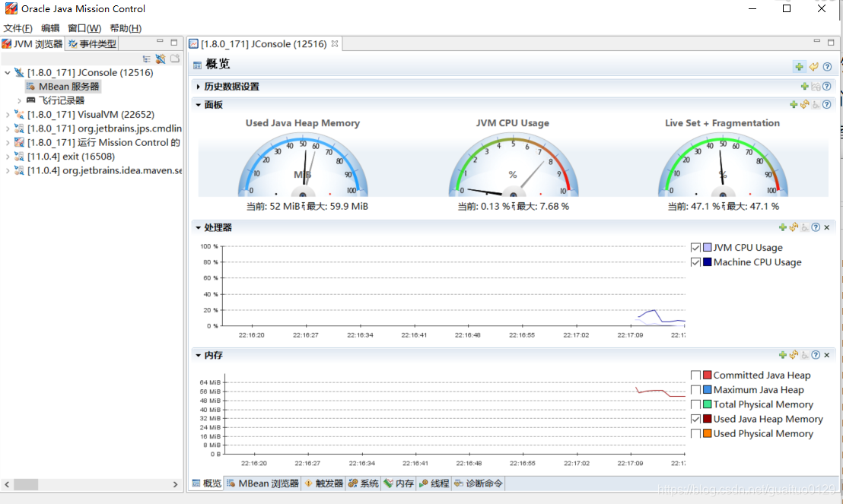This screenshot has width=843, height=504.
Task: Switch to the 诊断命令 bottom tab
Action: click(479, 483)
